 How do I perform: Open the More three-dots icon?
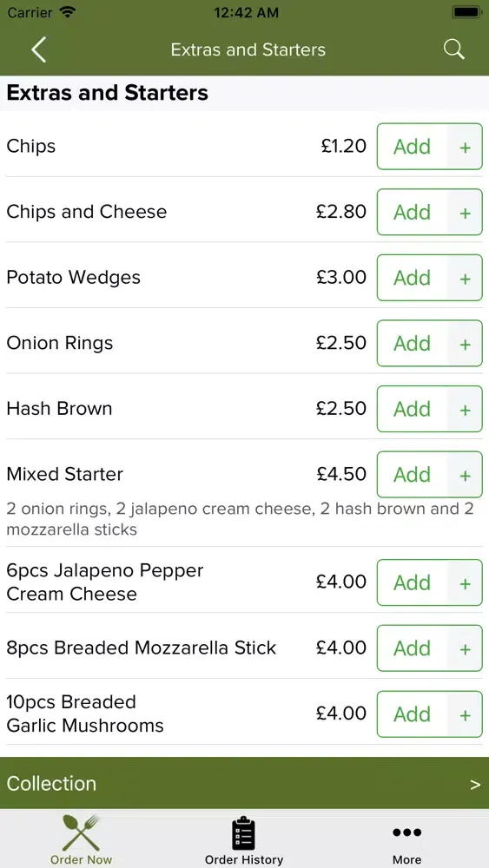[407, 832]
